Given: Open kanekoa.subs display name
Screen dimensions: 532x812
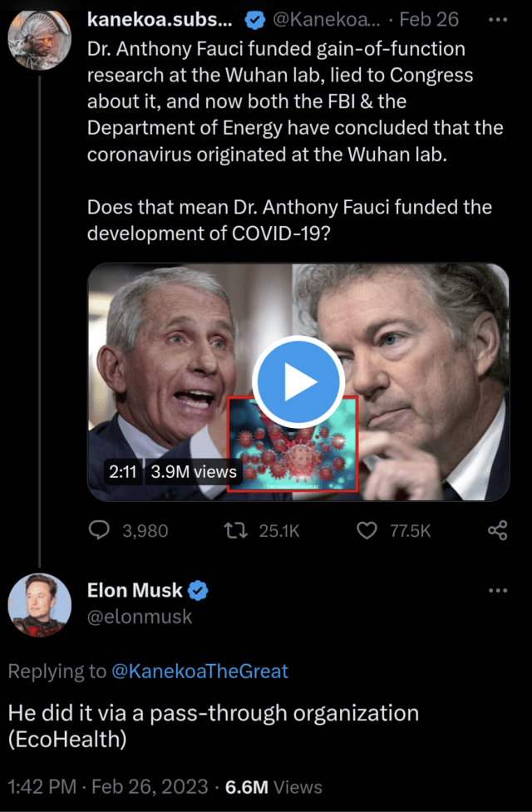Looking at the screenshot, I should pos(159,20).
